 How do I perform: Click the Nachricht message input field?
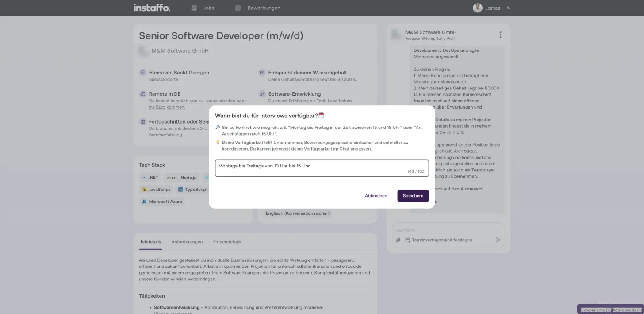click(x=448, y=230)
